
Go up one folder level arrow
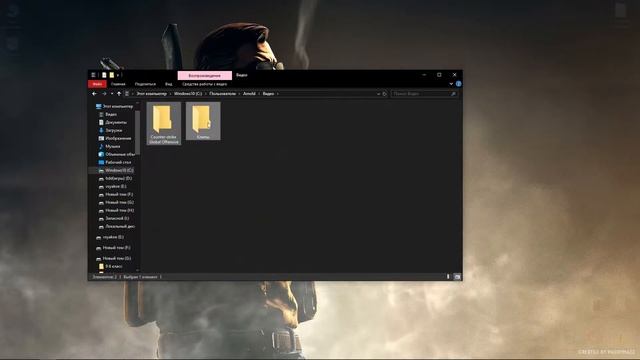(x=119, y=94)
